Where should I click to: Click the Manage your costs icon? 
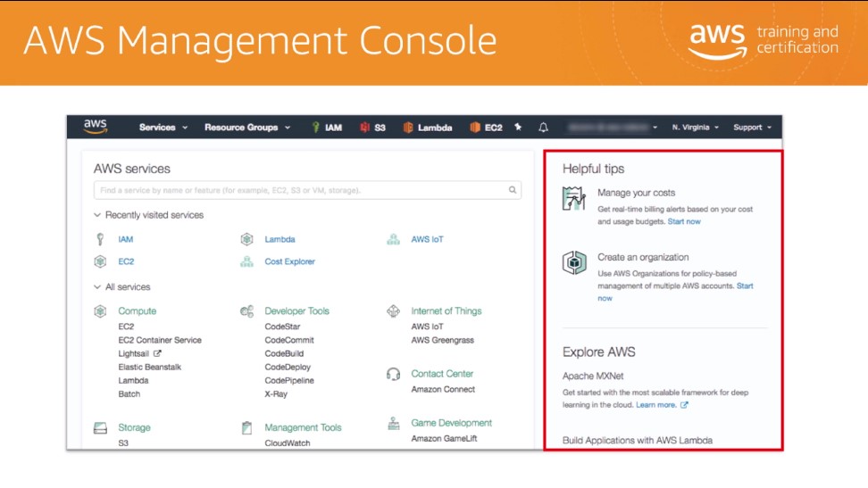tap(574, 199)
